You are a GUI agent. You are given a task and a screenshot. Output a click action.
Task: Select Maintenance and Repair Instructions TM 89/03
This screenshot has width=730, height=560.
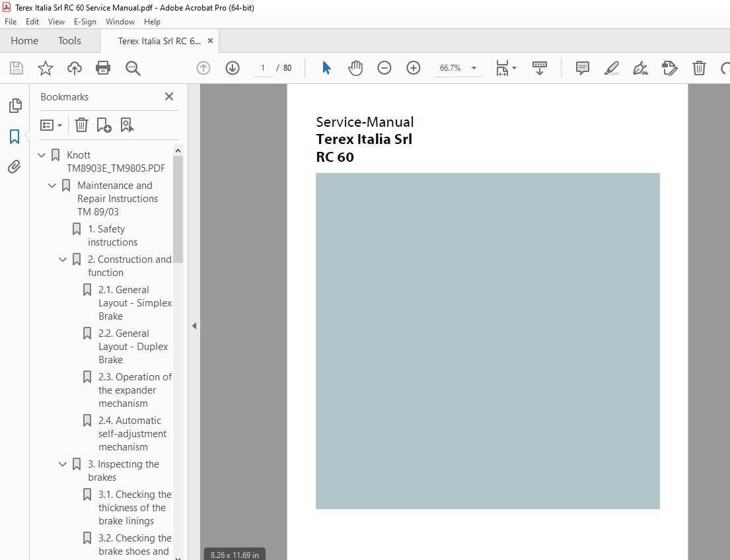(x=118, y=198)
